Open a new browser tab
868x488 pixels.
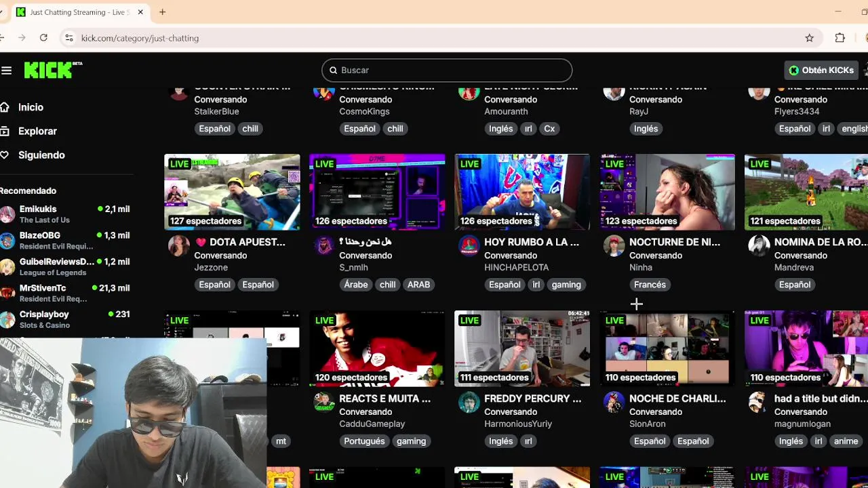pyautogui.click(x=162, y=12)
